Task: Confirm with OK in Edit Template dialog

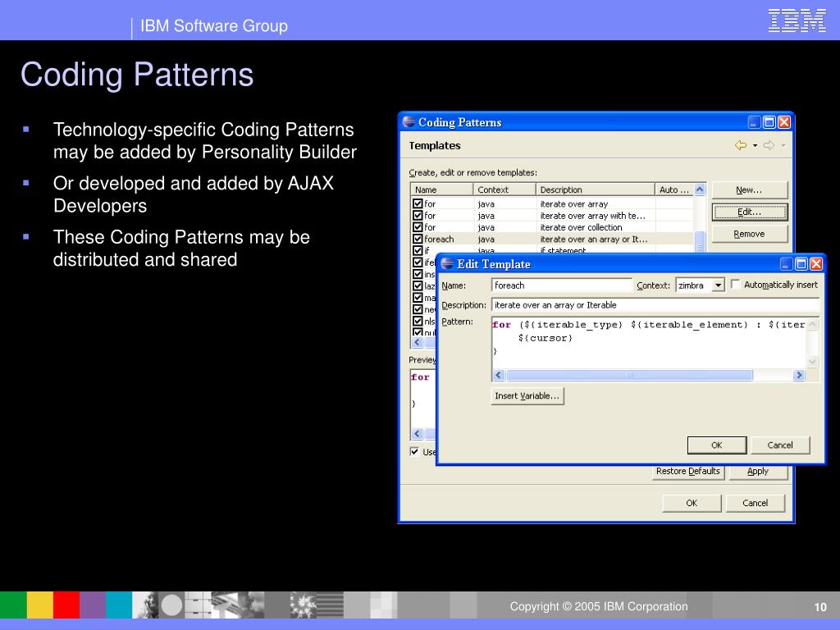Action: pyautogui.click(x=717, y=445)
